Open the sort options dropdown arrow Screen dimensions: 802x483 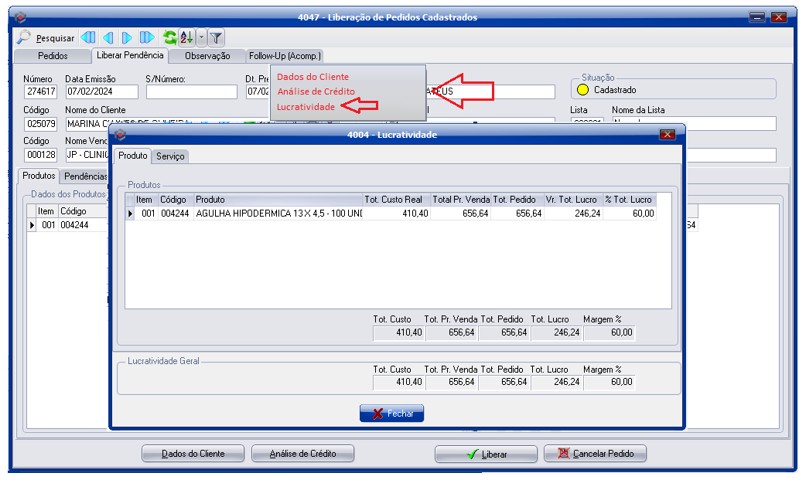[x=201, y=38]
